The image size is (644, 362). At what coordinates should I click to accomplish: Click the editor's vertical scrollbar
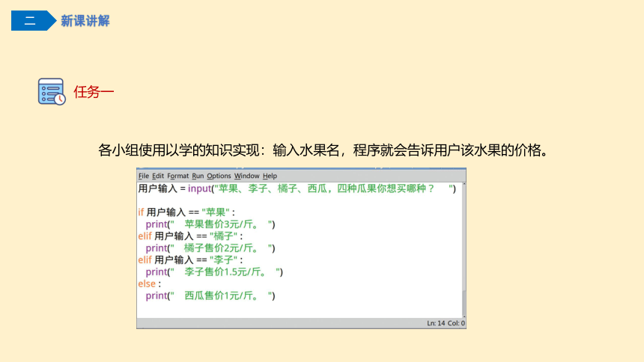464,251
